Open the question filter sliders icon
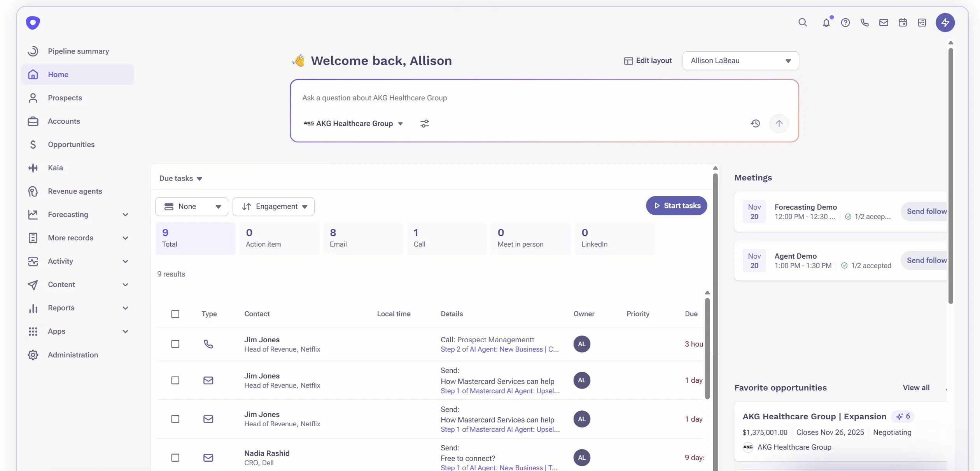980x471 pixels. (425, 123)
